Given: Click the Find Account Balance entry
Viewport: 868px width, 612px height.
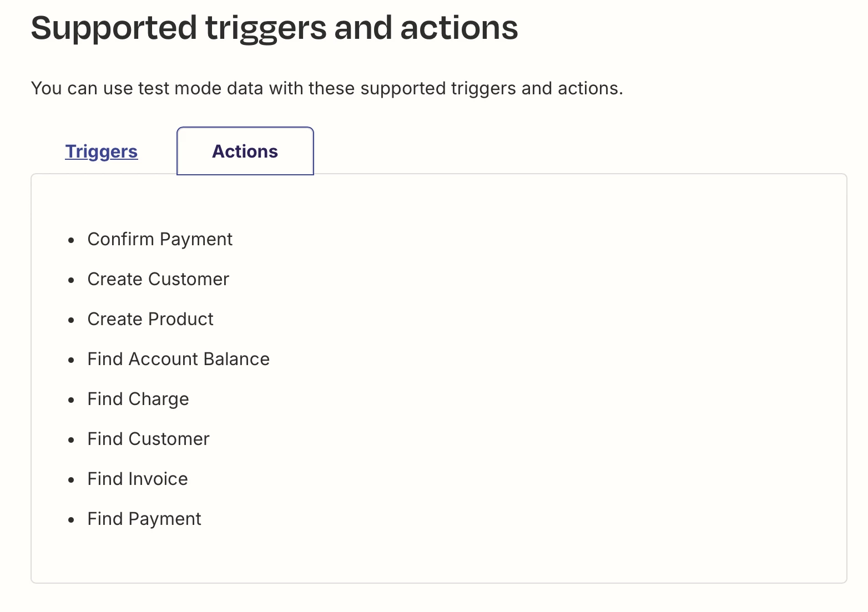Looking at the screenshot, I should 179,359.
